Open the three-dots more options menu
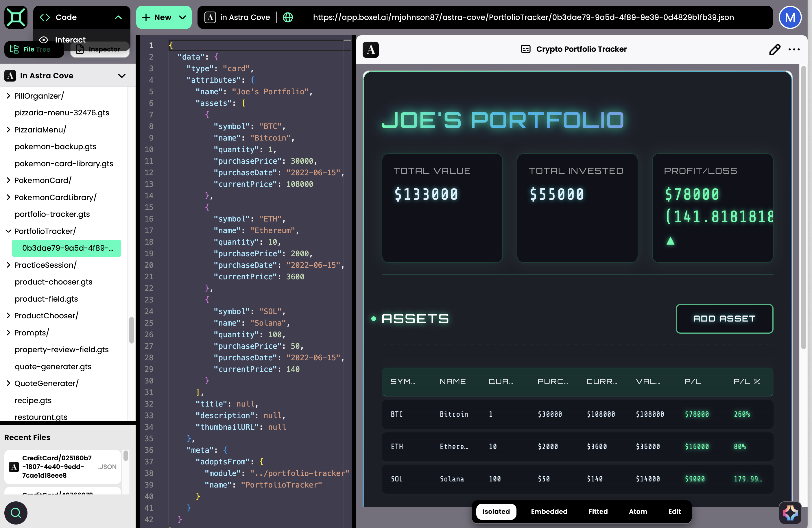Viewport: 812px width, 528px height. [794, 49]
